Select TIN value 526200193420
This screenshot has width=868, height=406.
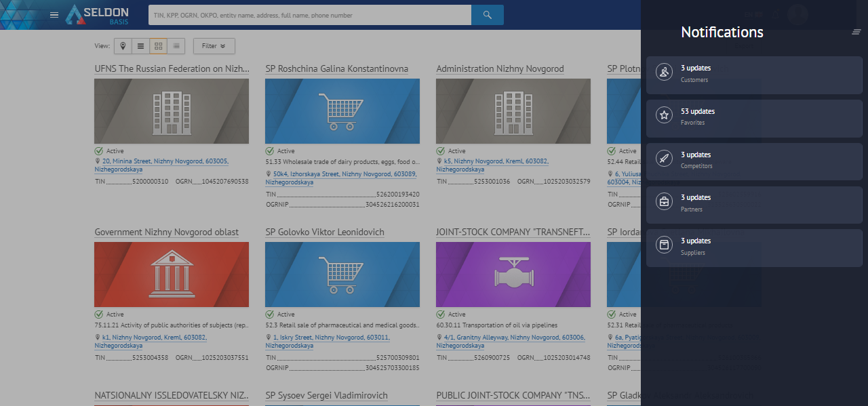[x=398, y=195]
